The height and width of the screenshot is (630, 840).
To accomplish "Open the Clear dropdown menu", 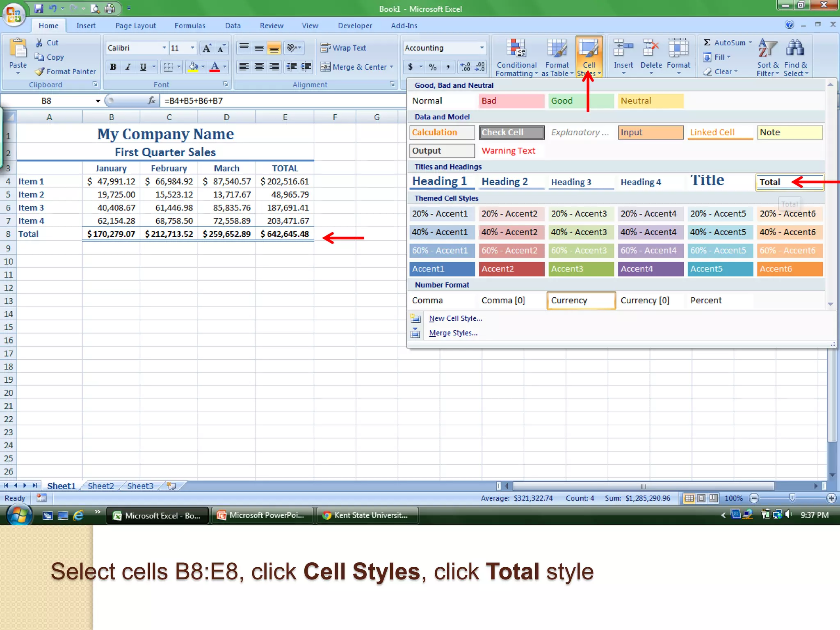I will click(721, 72).
